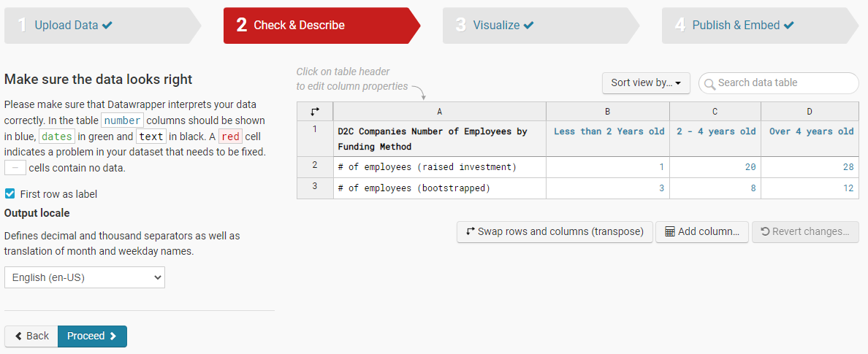Click the transpose icon in table corner
The image size is (868, 354).
point(315,111)
